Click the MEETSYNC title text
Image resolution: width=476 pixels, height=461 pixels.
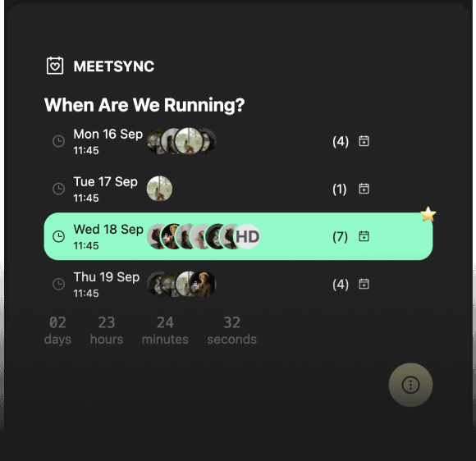(114, 66)
